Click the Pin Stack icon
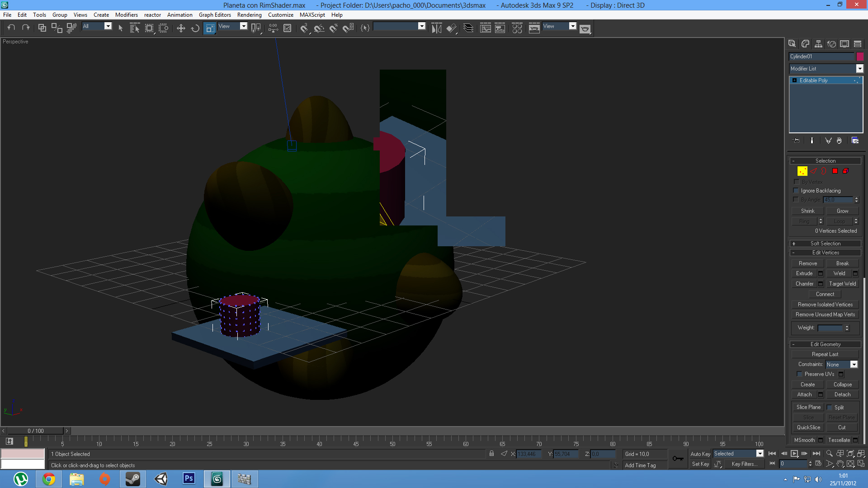868x488 pixels. pos(796,141)
